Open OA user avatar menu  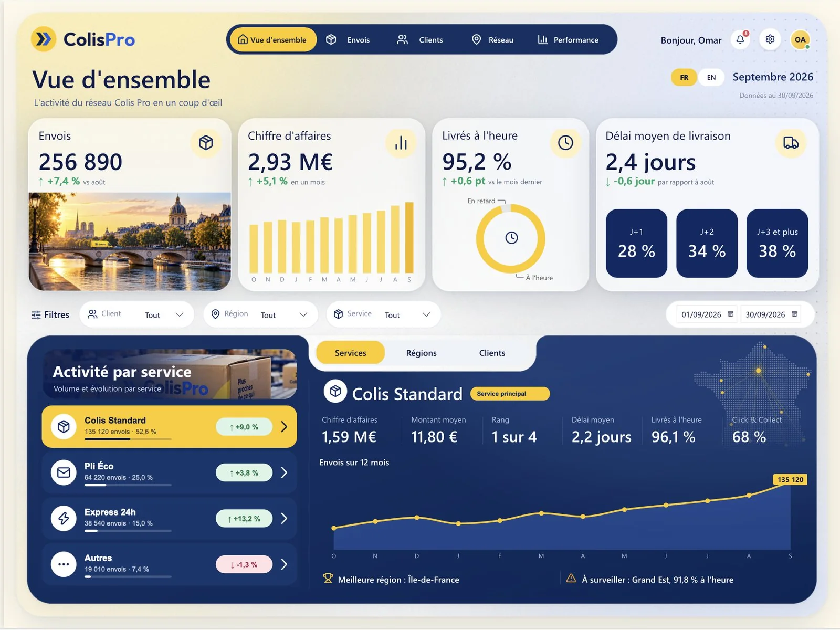point(800,39)
